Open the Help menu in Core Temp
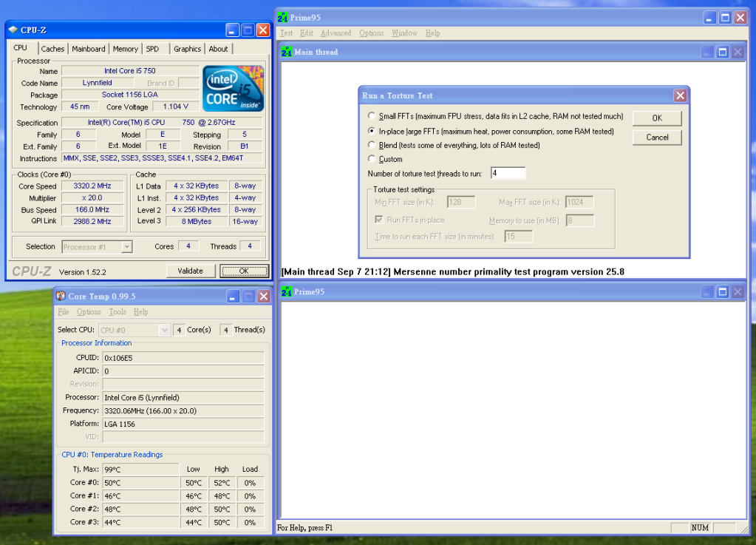 (141, 311)
